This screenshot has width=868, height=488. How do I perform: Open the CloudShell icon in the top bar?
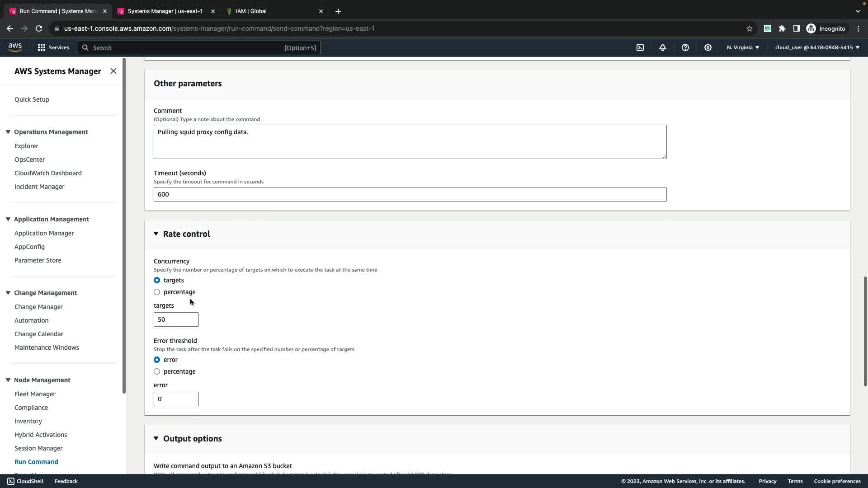640,47
